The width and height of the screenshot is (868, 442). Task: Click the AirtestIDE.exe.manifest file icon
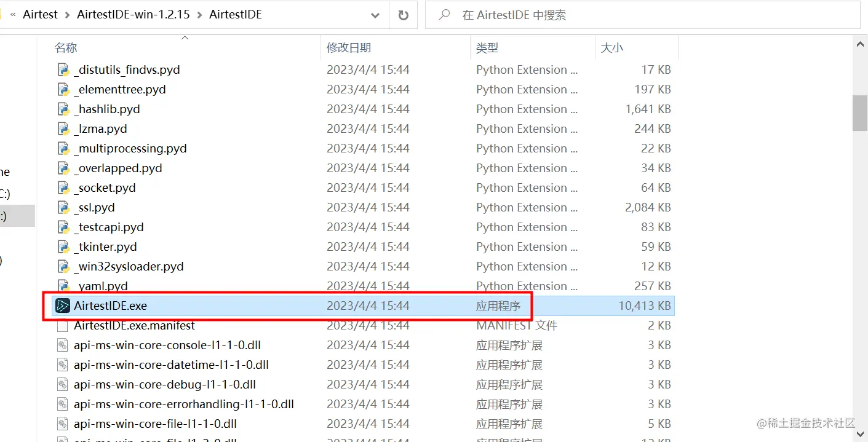coord(62,326)
